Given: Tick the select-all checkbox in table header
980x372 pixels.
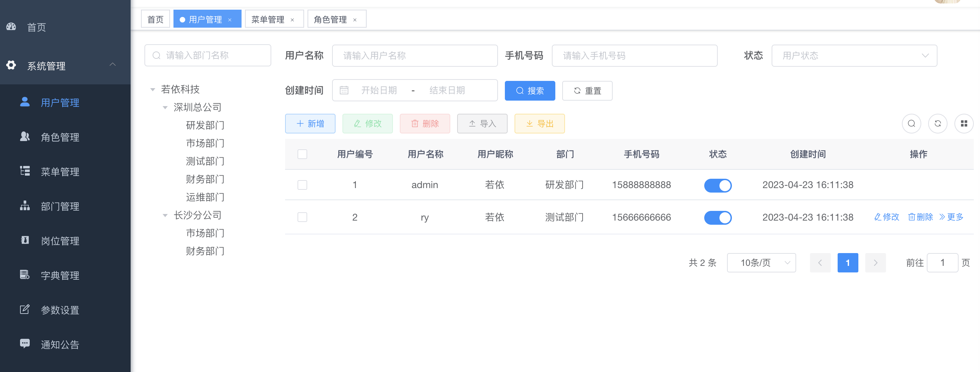Looking at the screenshot, I should (x=302, y=154).
